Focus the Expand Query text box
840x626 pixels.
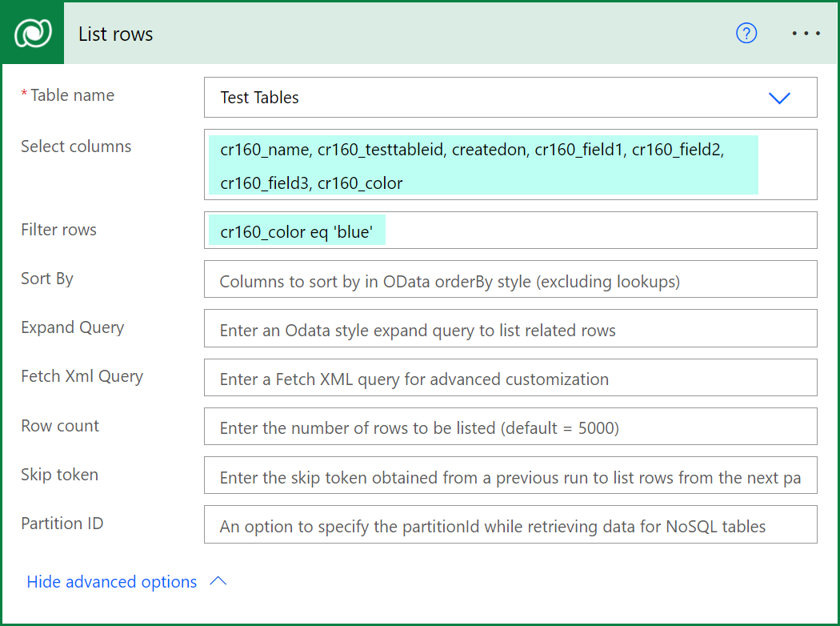pyautogui.click(x=510, y=328)
